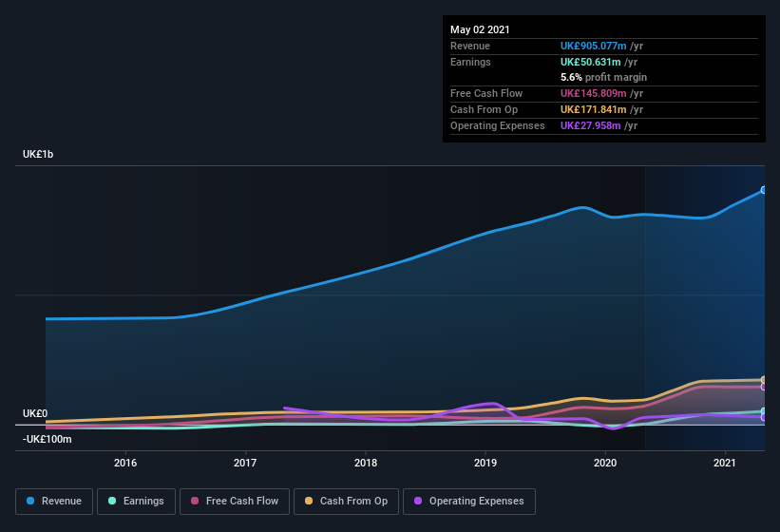Click the orange Cash From Op endpoint marker
Screen dimensions: 780x532
coord(764,380)
